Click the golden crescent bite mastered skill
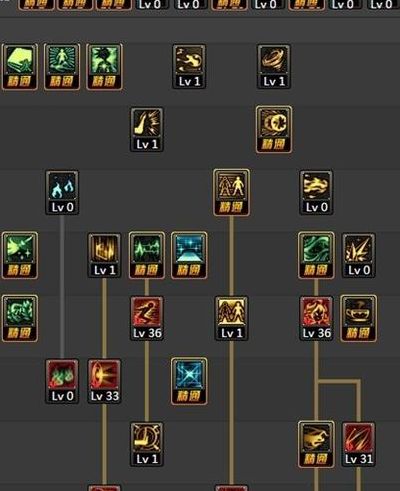Viewport: 400px width, 491px height. coord(274,130)
